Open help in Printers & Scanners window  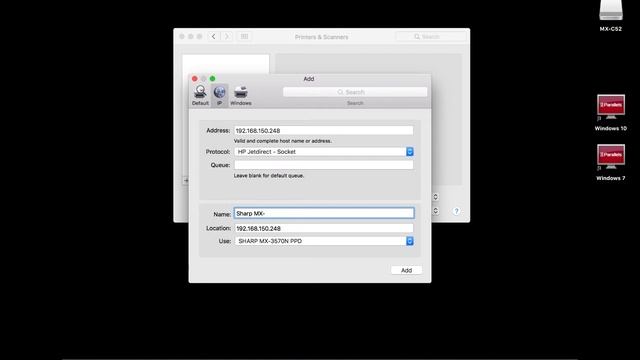tap(456, 211)
